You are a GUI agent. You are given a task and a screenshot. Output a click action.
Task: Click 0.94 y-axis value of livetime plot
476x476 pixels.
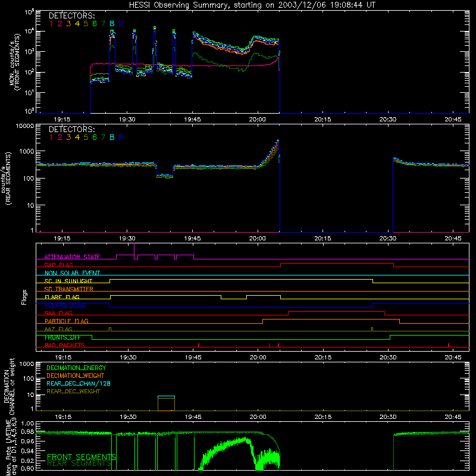[x=28, y=450]
